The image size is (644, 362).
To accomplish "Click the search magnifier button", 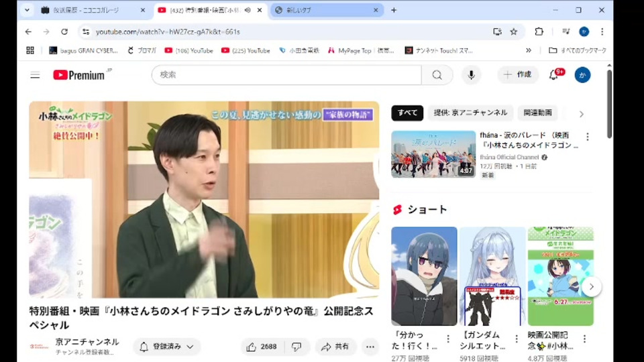I will [437, 74].
